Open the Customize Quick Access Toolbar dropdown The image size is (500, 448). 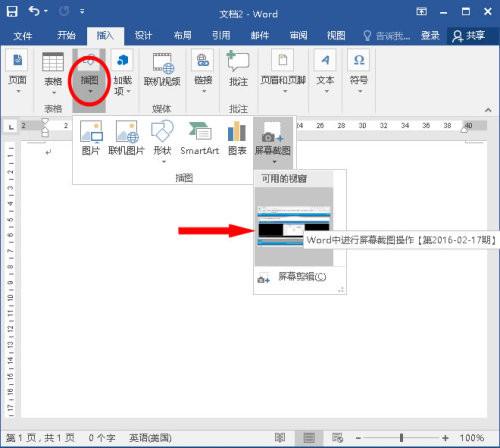[x=82, y=12]
